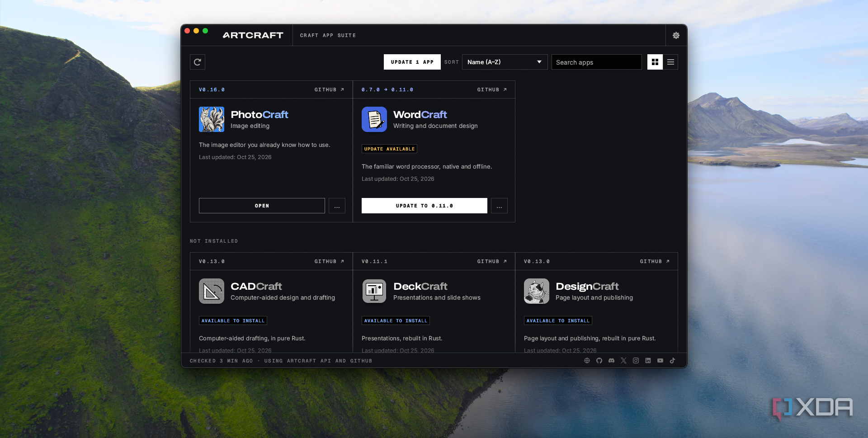Open the Sort dropdown Name (A–Z)

click(x=505, y=62)
